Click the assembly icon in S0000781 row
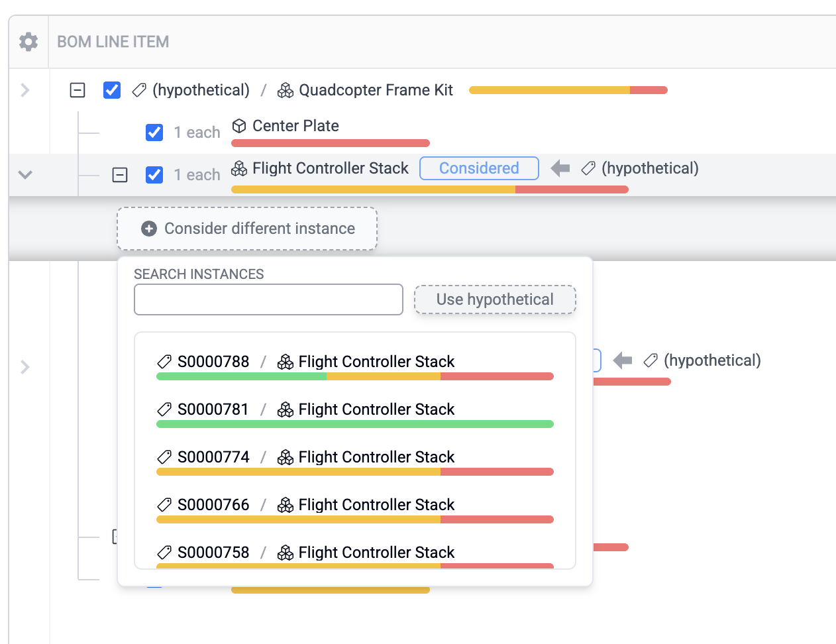 click(x=286, y=409)
